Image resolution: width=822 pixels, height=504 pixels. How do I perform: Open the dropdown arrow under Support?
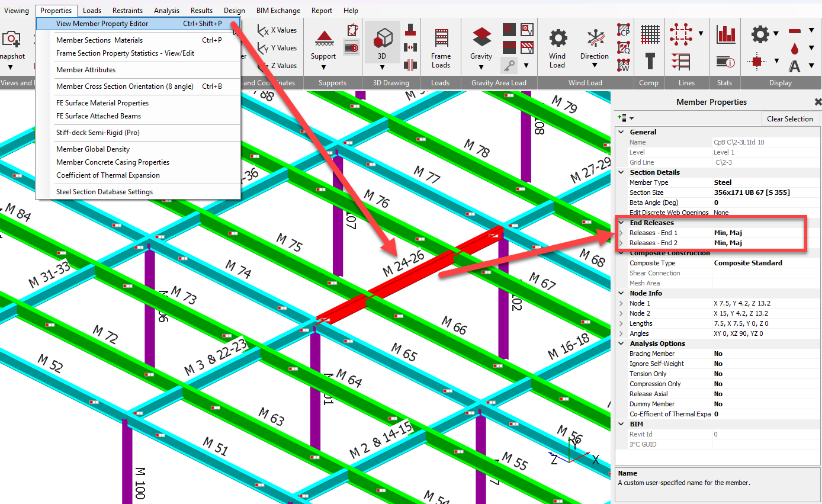point(323,67)
